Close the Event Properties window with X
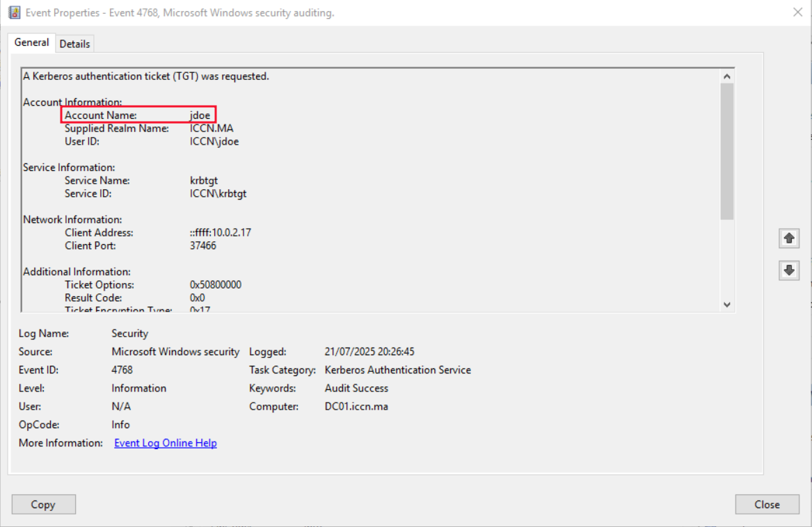 coord(797,12)
